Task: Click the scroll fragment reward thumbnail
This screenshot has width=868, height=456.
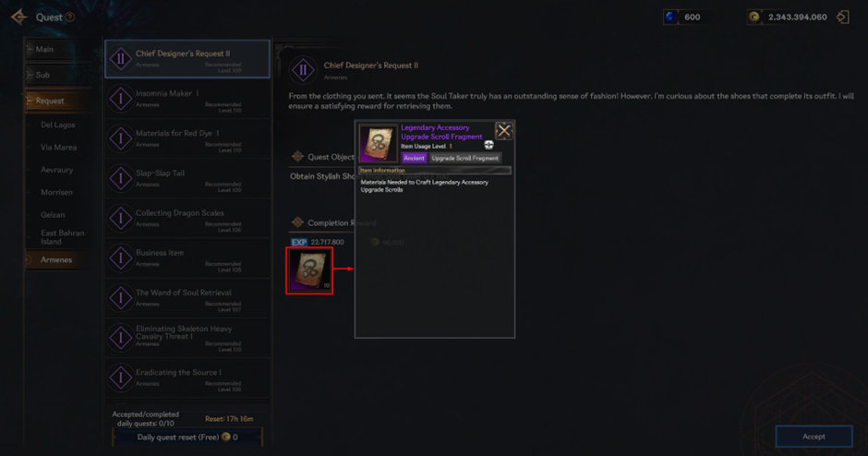Action: tap(309, 270)
